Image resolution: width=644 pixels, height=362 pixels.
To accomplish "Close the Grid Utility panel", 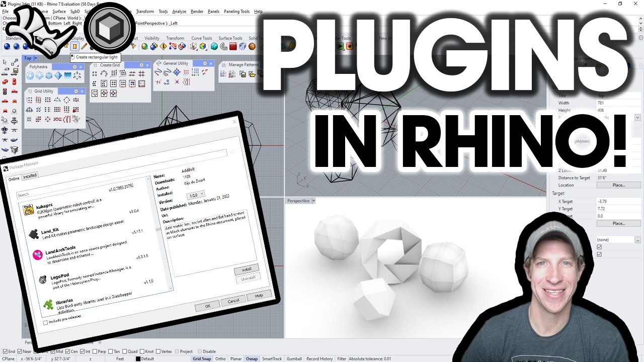I will [x=81, y=91].
